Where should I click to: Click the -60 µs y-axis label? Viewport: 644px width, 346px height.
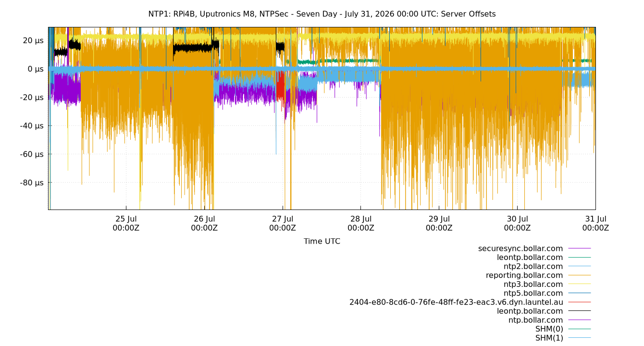pyautogui.click(x=32, y=154)
